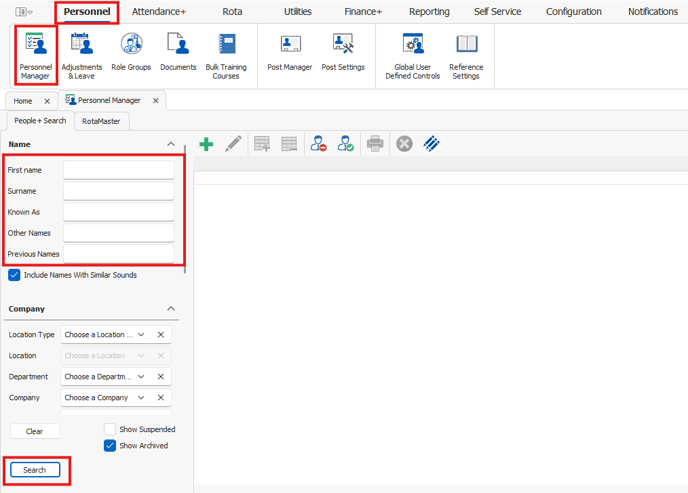This screenshot has height=493, width=688.
Task: Click the person with green check icon
Action: click(345, 143)
